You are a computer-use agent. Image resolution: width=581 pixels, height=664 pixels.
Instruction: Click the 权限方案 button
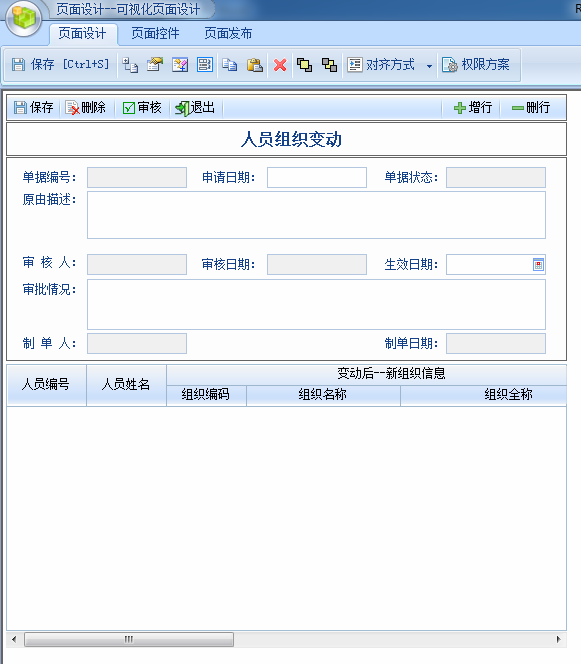tap(476, 65)
